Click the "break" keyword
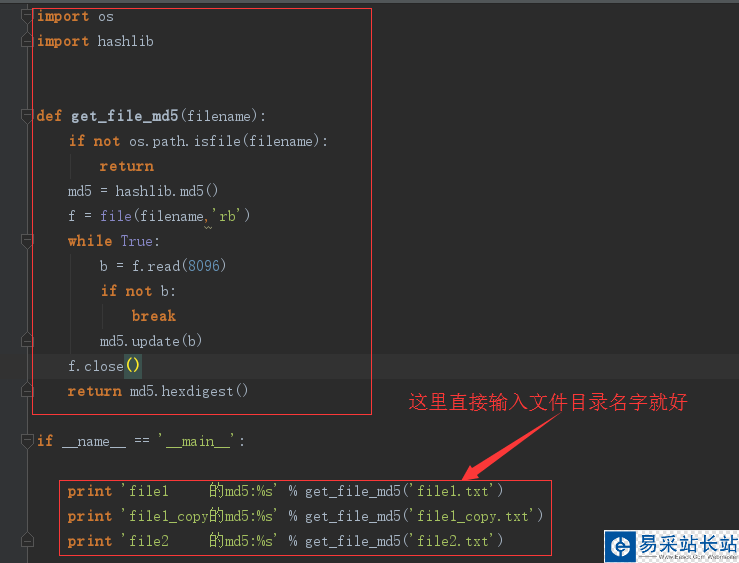Image resolution: width=739 pixels, height=563 pixels. point(153,316)
